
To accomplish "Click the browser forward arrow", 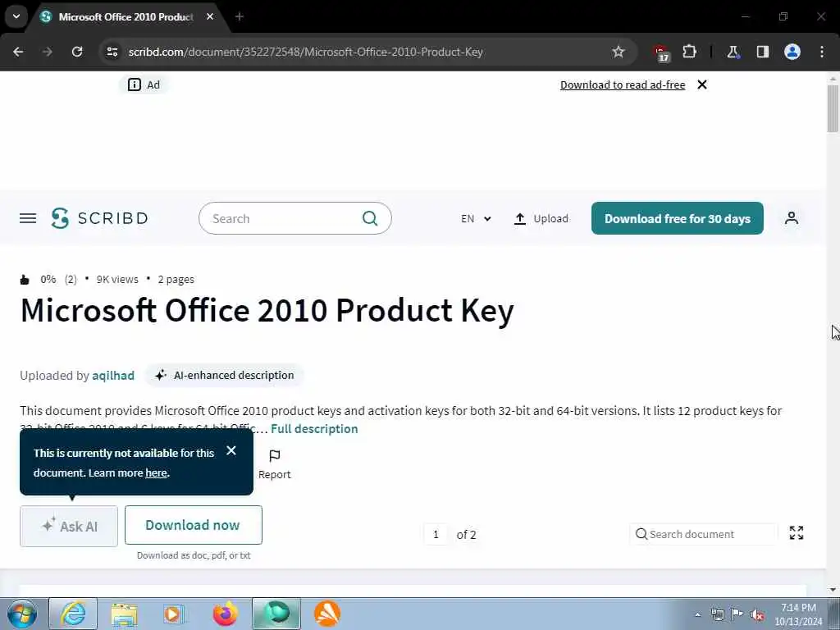I will coord(47,52).
